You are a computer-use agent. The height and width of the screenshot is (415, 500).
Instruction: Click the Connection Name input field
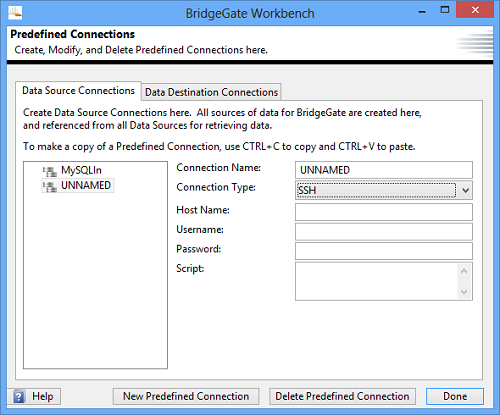coord(384,170)
